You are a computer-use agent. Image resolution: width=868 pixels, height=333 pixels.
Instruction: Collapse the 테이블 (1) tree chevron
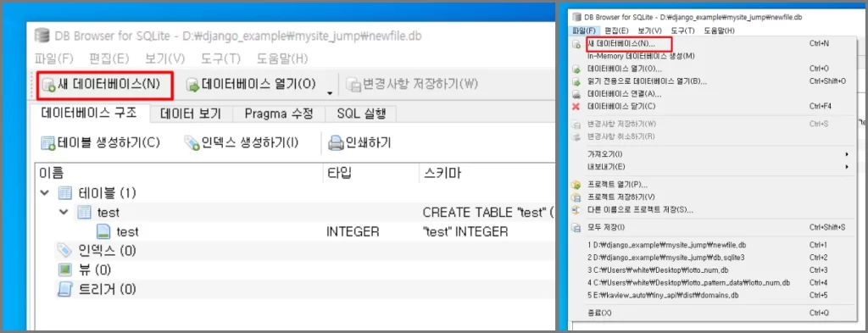point(44,193)
